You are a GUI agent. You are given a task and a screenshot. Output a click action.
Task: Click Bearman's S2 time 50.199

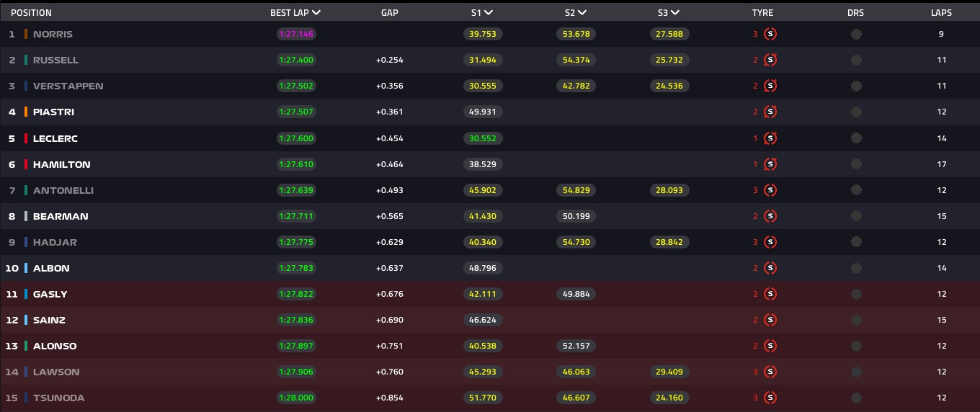576,216
